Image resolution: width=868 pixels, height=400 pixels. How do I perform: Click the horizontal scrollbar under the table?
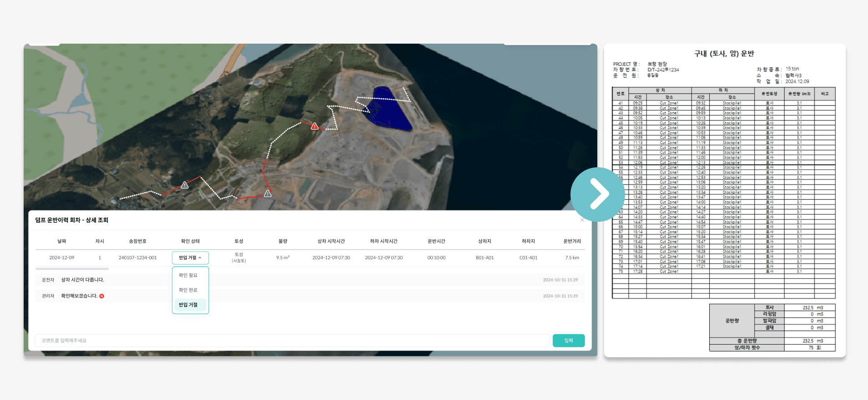(72, 269)
